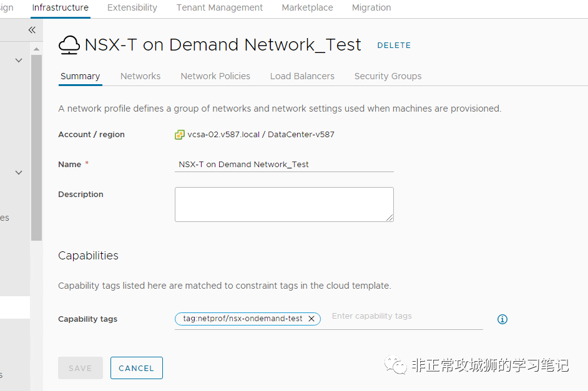588x391 pixels.
Task: Click the cloud network profile icon
Action: [69, 46]
